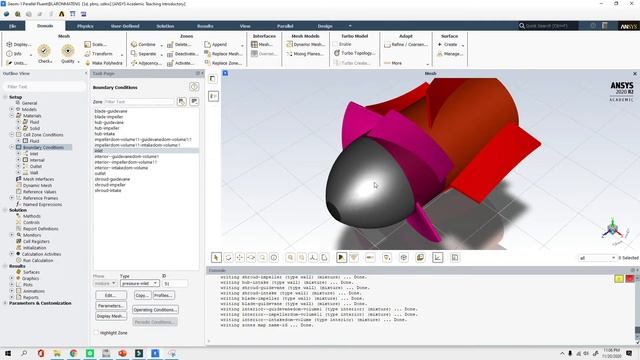
Task: Click Deactivate in the Zones group
Action: pos(182,53)
